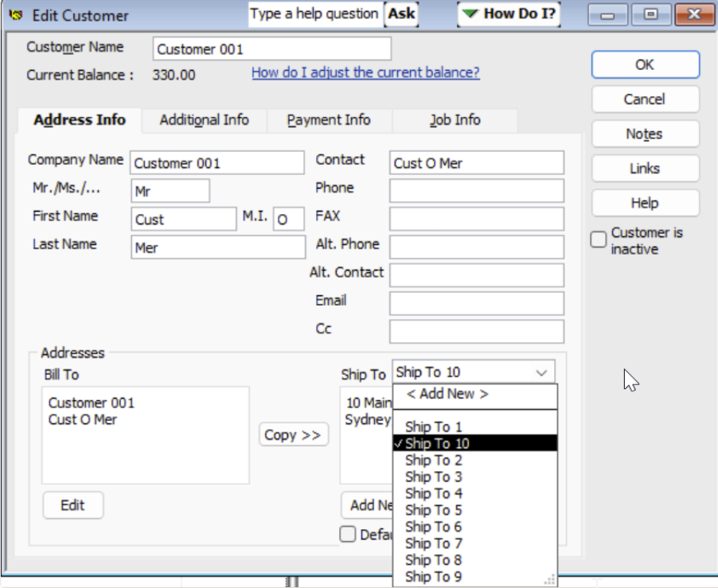Open the How Do I? menu button
This screenshot has height=588, width=718.
coord(509,14)
